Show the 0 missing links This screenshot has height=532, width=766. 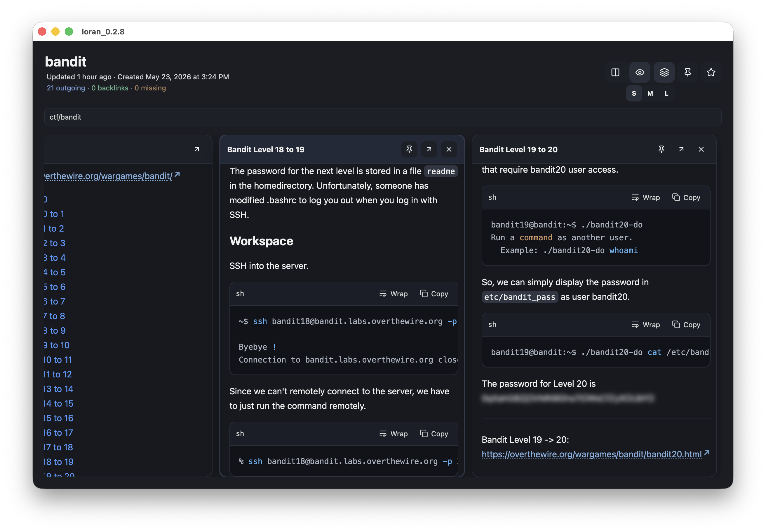point(150,88)
